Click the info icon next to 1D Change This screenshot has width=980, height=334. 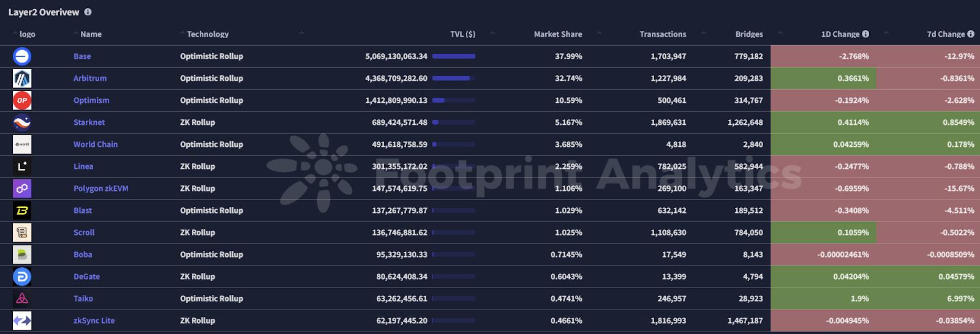tap(865, 34)
